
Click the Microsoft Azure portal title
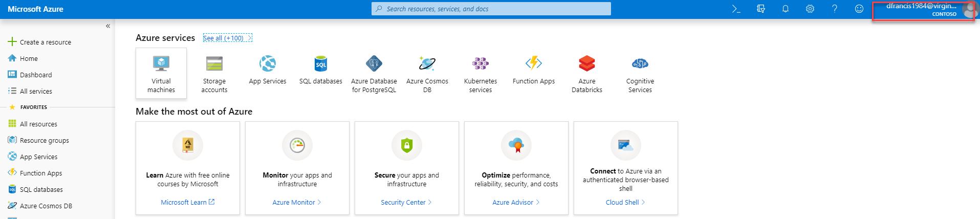click(35, 9)
